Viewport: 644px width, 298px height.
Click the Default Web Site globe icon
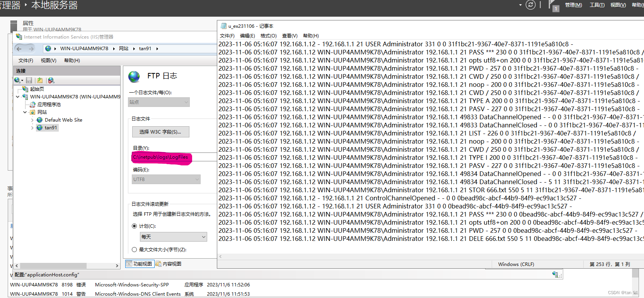coord(40,120)
